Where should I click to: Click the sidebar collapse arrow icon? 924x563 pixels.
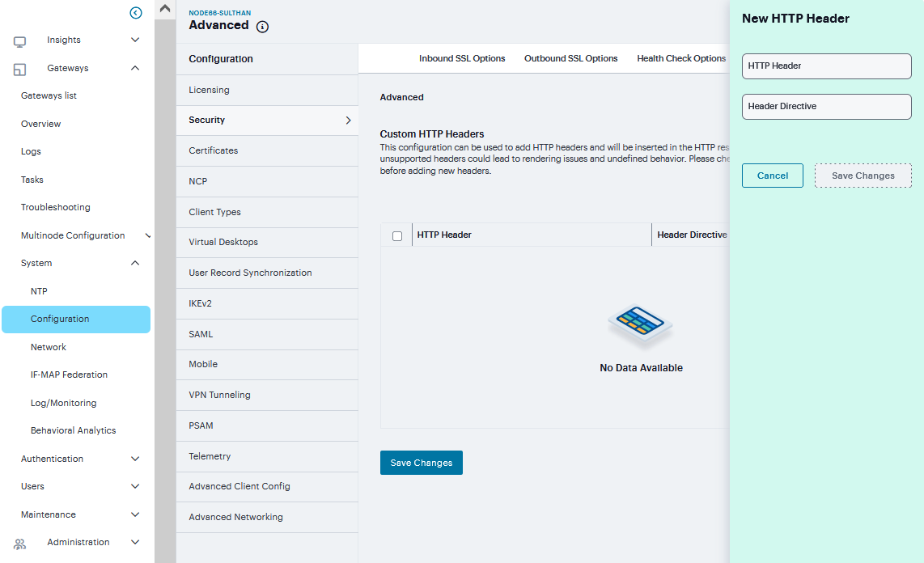(x=136, y=13)
